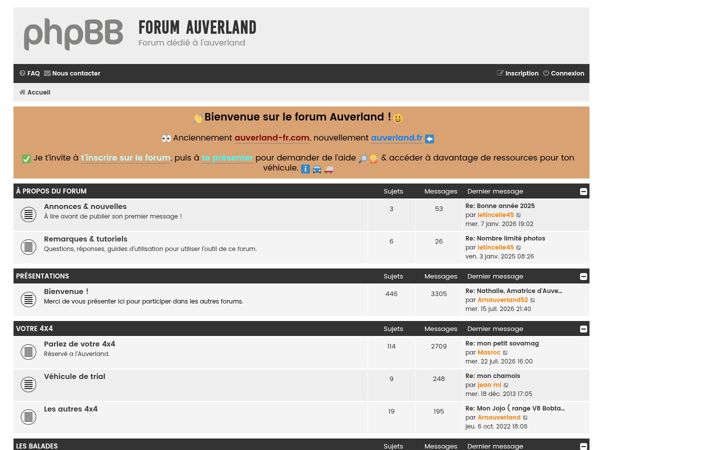The width and height of the screenshot is (720, 450).
Task: Click view-latest-post icon in Remarques row
Action: (519, 248)
